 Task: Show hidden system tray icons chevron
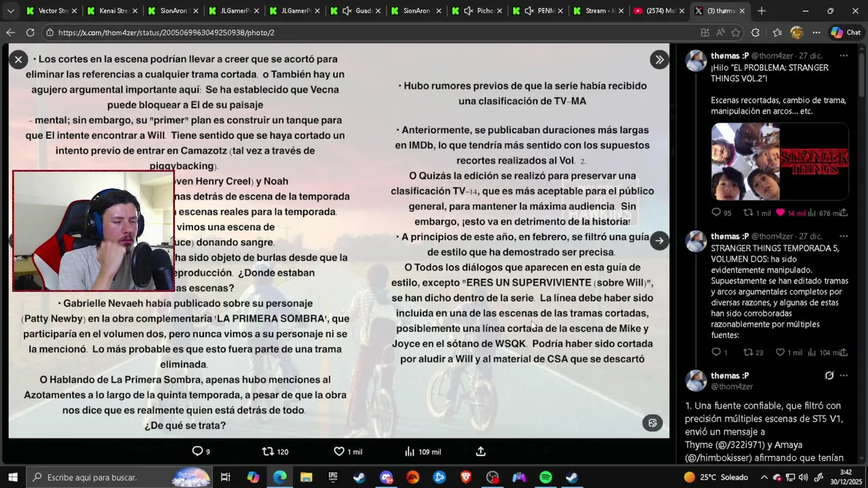(764, 477)
